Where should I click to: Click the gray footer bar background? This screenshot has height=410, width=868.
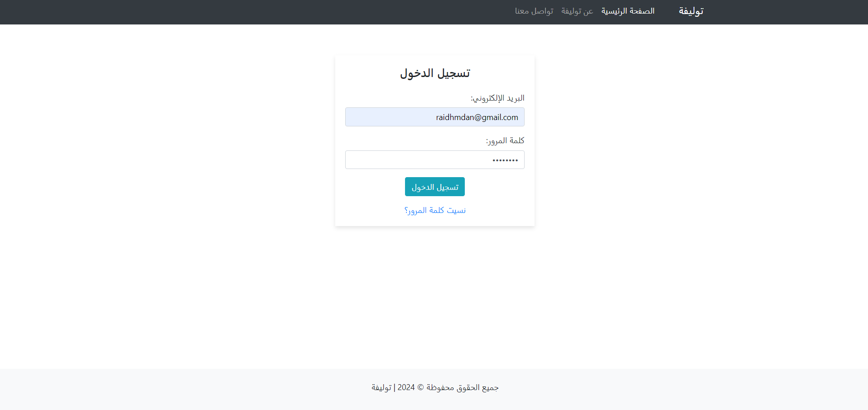(x=181, y=390)
